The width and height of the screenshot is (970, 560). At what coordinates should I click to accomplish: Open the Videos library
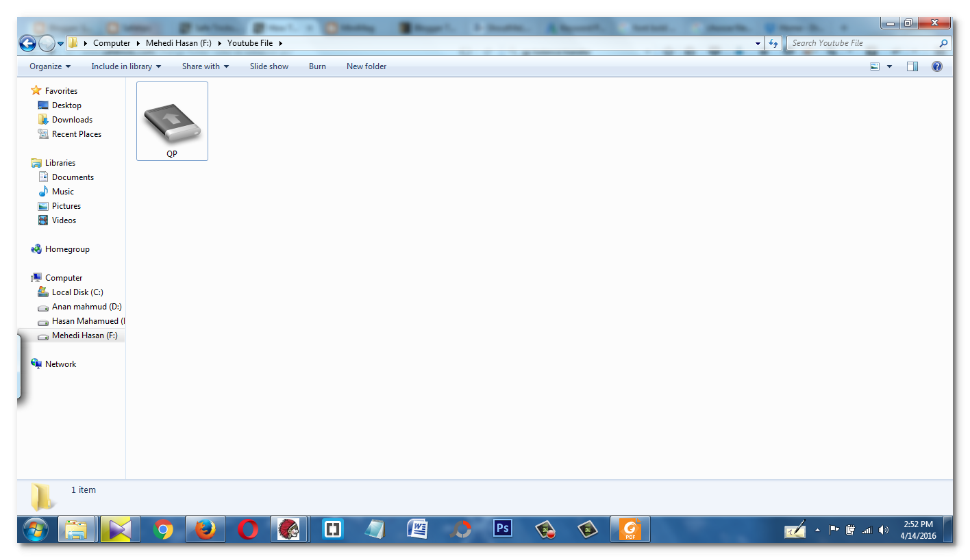click(x=64, y=220)
